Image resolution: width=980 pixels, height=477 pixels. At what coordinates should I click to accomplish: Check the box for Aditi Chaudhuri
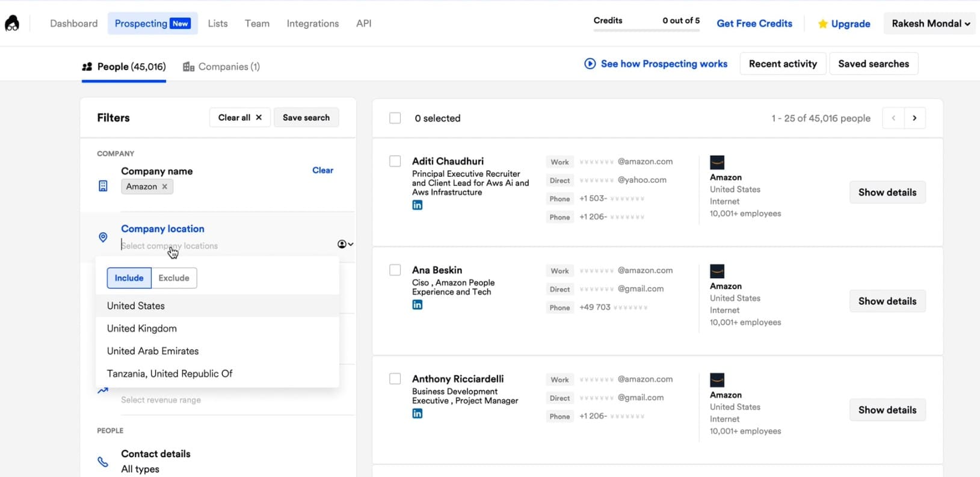click(395, 161)
